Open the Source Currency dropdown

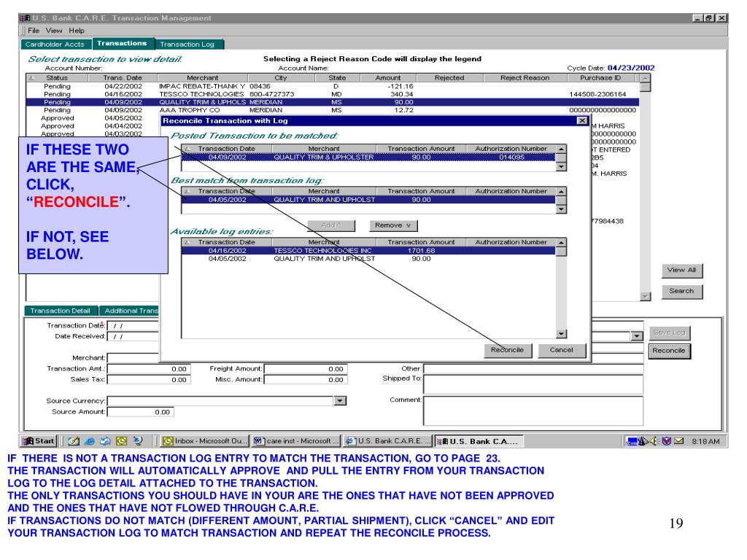point(340,401)
